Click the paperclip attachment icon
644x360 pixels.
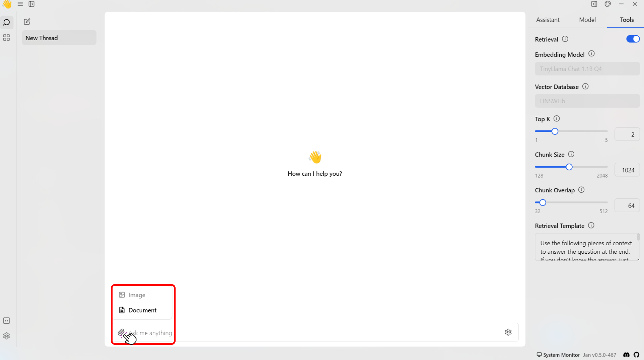click(x=121, y=332)
